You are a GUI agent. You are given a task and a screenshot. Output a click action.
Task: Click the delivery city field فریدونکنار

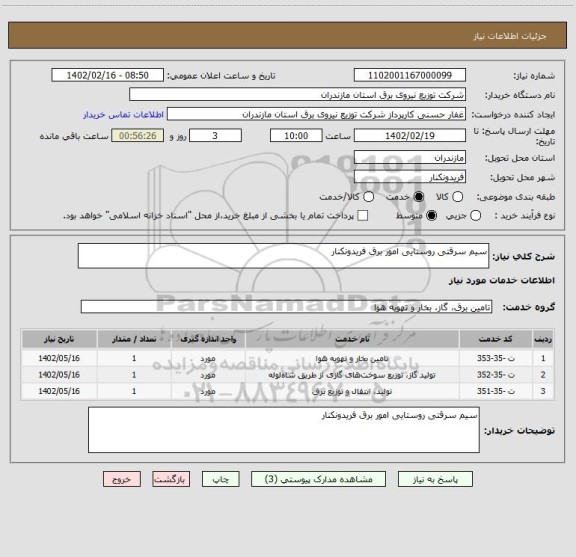tap(410, 177)
